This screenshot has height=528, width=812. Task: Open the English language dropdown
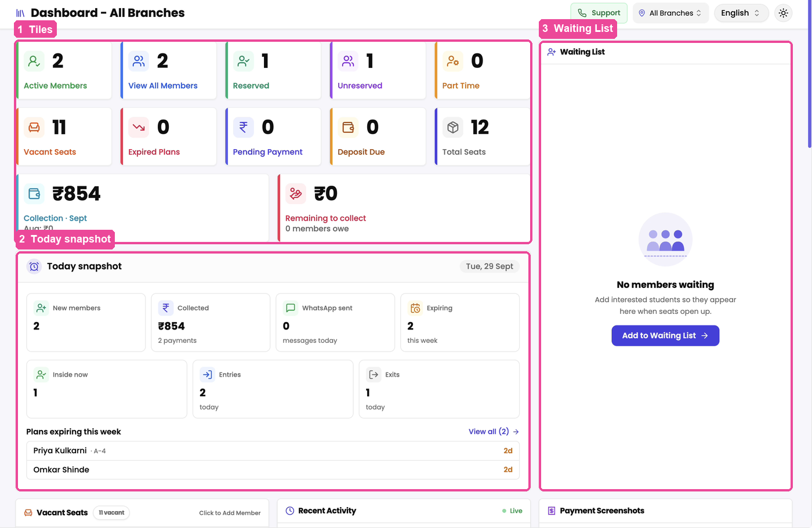(741, 13)
